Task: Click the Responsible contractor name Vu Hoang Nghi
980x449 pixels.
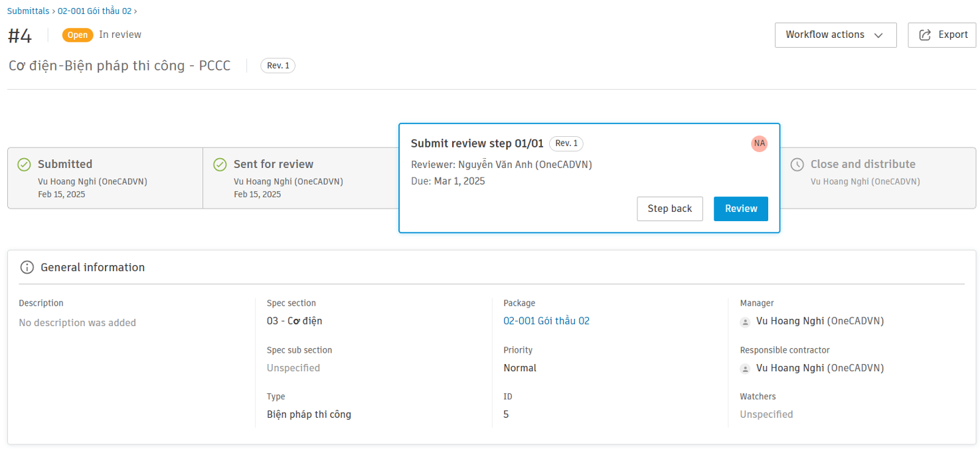Action: click(x=790, y=368)
